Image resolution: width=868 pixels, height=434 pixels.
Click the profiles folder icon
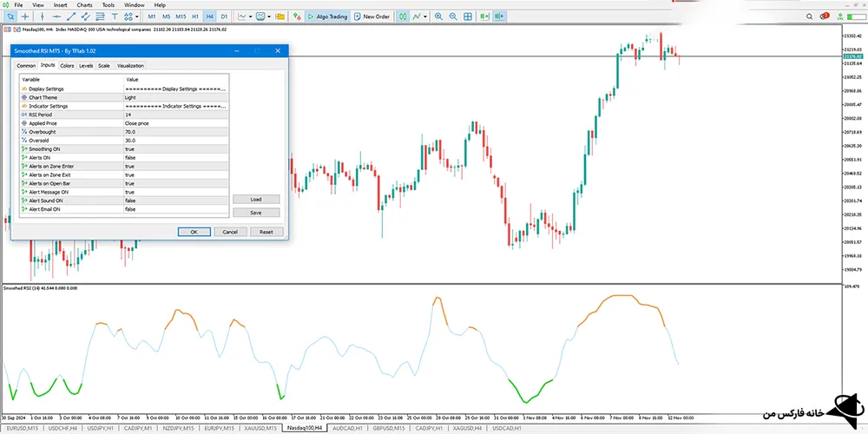point(280,16)
